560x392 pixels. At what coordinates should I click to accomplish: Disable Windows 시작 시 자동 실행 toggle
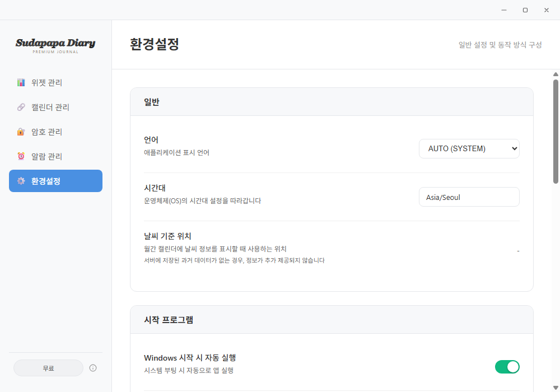click(x=507, y=367)
